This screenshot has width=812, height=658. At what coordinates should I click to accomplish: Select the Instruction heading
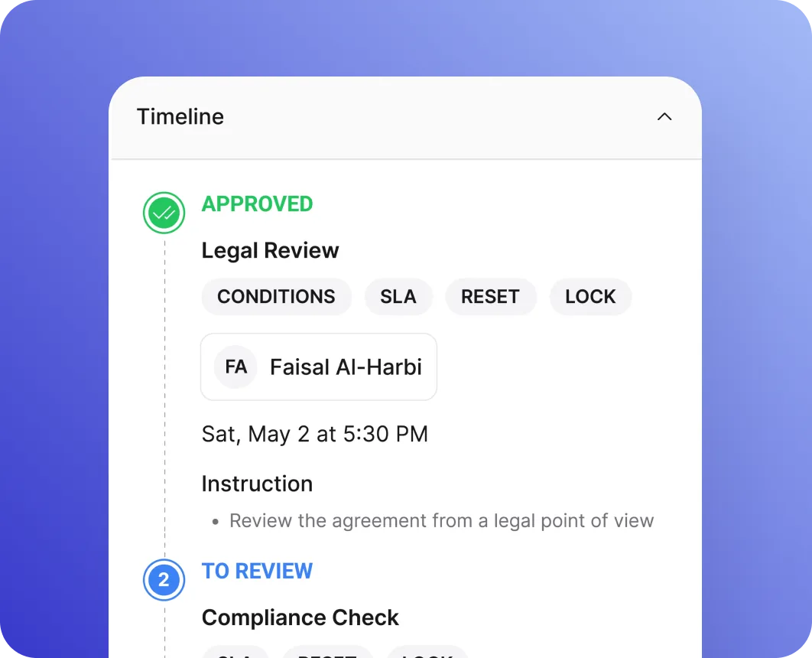(x=257, y=484)
